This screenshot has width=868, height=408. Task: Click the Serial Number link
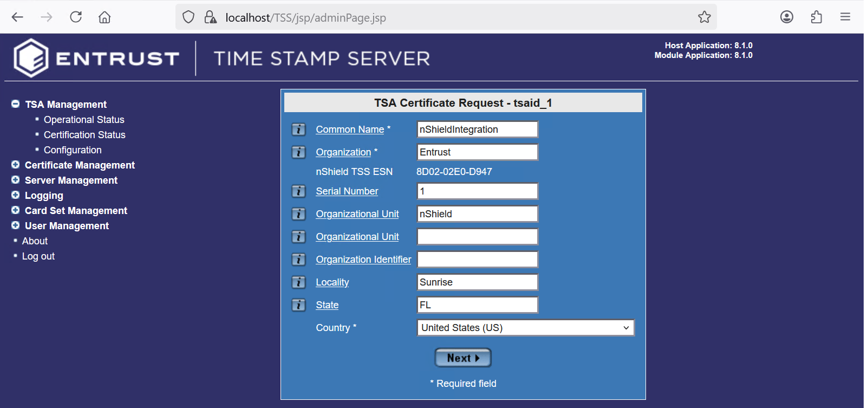[x=347, y=191]
